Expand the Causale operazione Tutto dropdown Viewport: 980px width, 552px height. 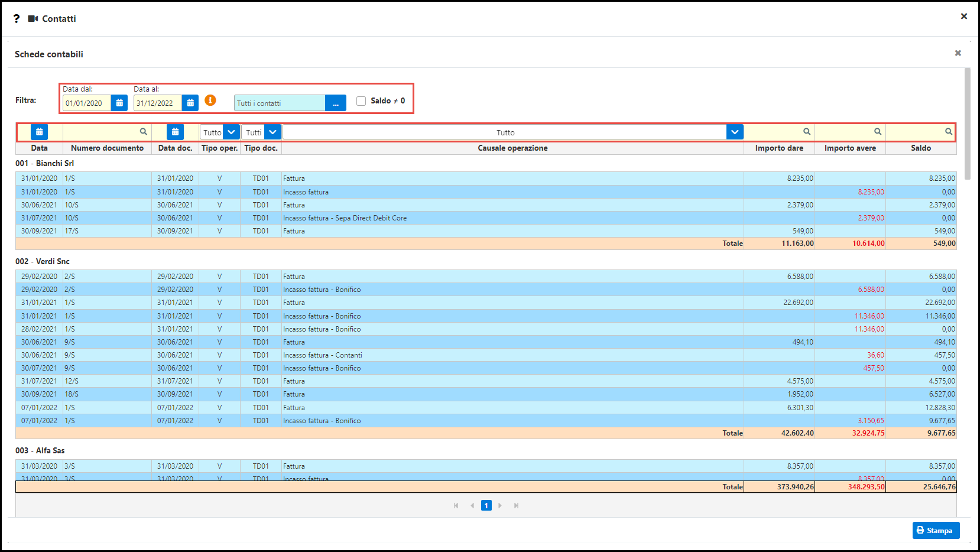pyautogui.click(x=735, y=132)
